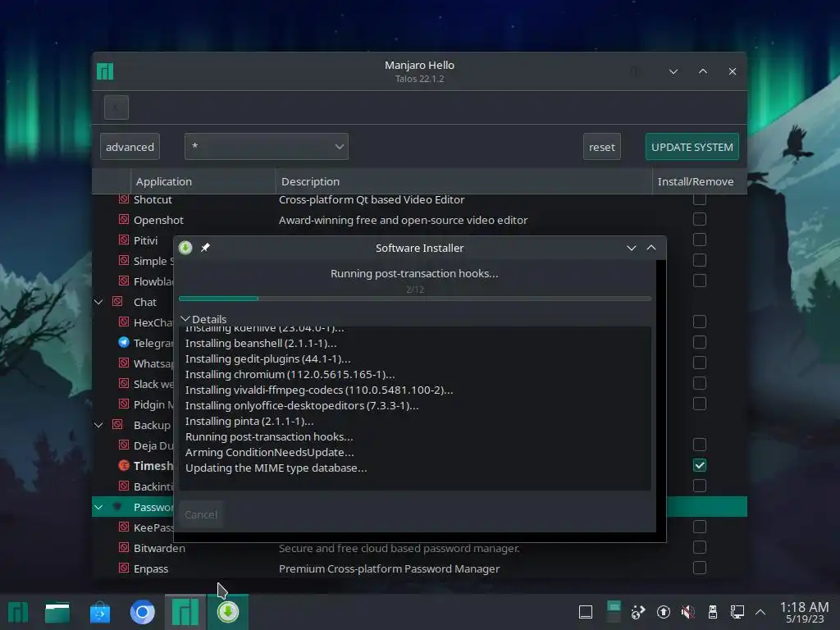Viewport: 840px width, 630px height.
Task: Expand hidden system tray icons arrow
Action: click(x=760, y=612)
